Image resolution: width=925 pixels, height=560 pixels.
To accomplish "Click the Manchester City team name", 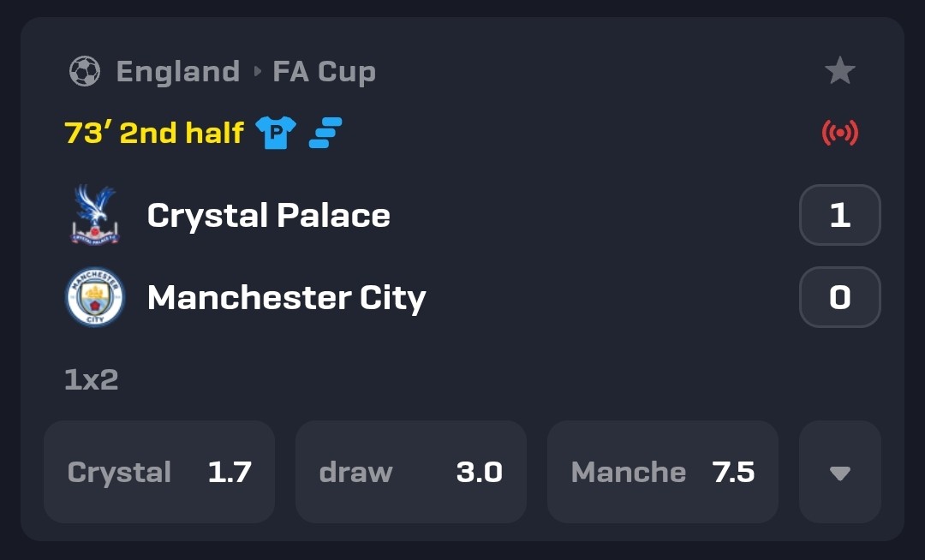I will [x=287, y=298].
